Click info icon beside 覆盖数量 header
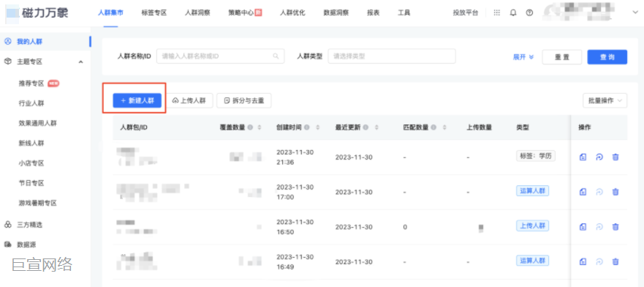The height and width of the screenshot is (287, 644). [x=250, y=127]
